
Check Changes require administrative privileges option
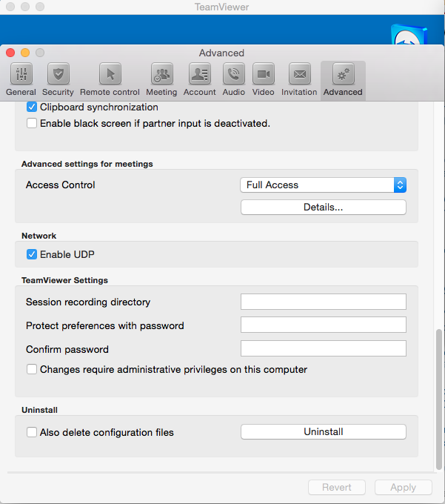click(32, 369)
